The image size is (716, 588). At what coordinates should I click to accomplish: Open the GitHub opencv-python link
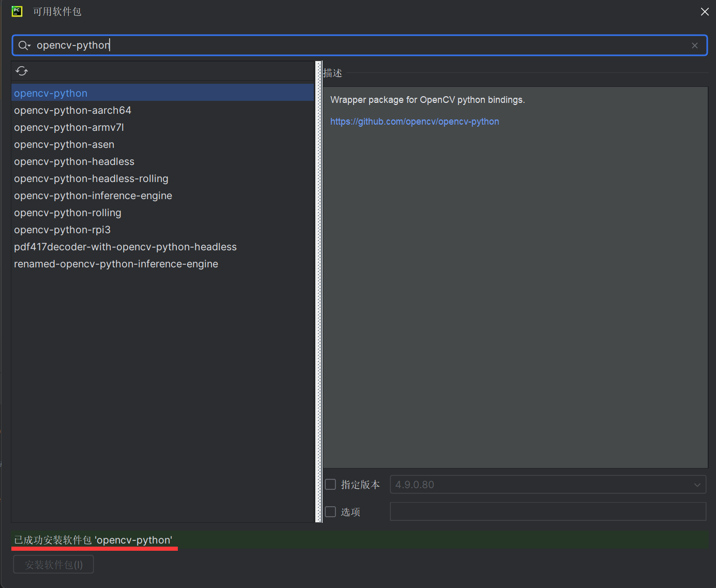pyautogui.click(x=414, y=122)
